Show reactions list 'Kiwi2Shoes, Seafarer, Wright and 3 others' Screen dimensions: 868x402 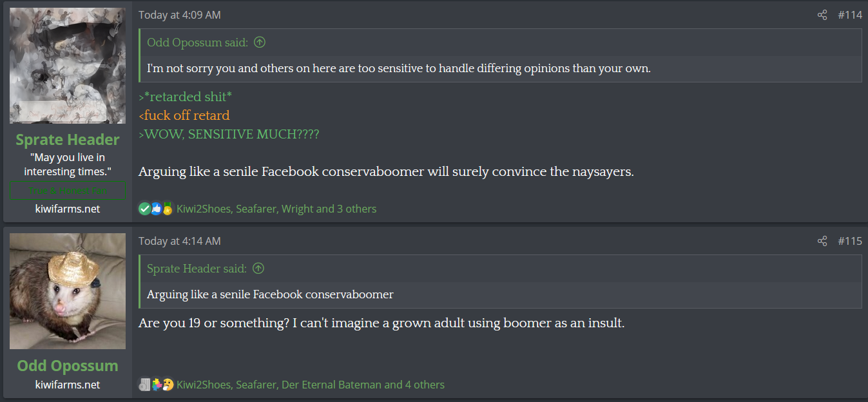click(276, 209)
